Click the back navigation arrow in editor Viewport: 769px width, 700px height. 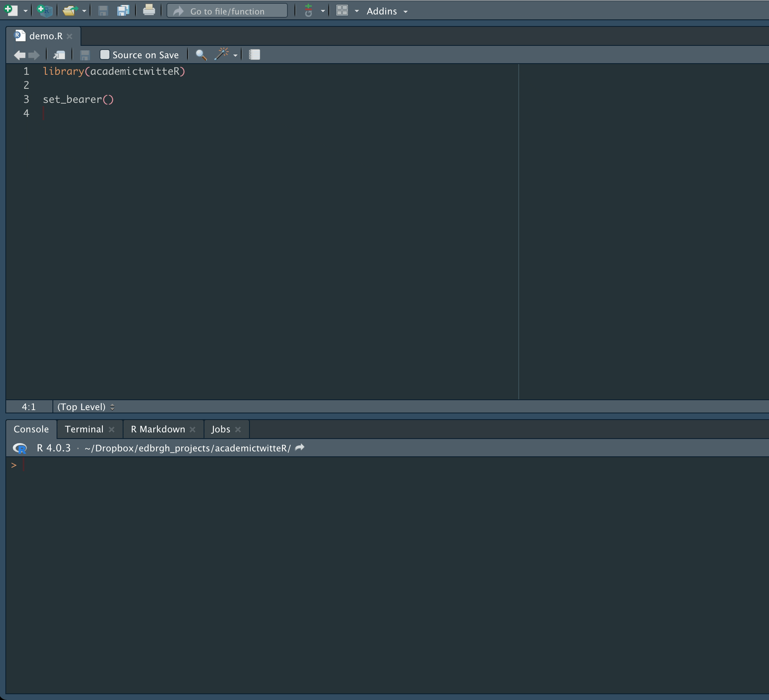tap(19, 55)
